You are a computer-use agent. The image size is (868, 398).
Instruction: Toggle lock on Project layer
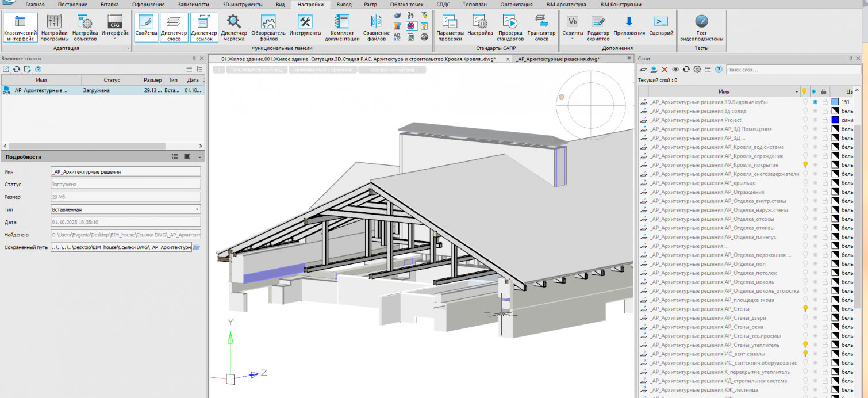point(824,120)
